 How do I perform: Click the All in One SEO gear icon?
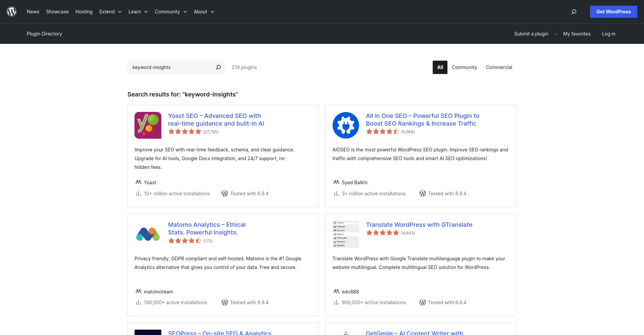(346, 125)
